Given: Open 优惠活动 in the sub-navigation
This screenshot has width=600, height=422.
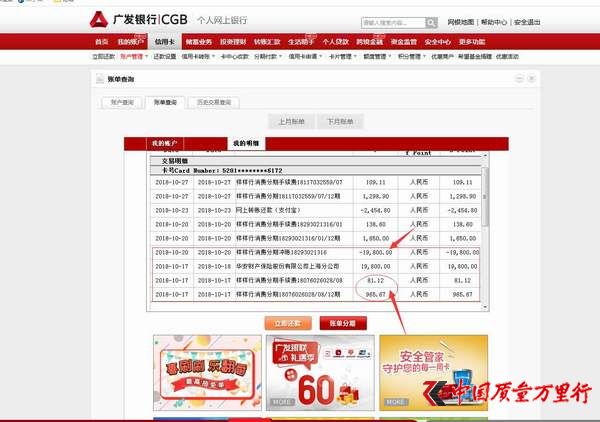Looking at the screenshot, I should 507,57.
